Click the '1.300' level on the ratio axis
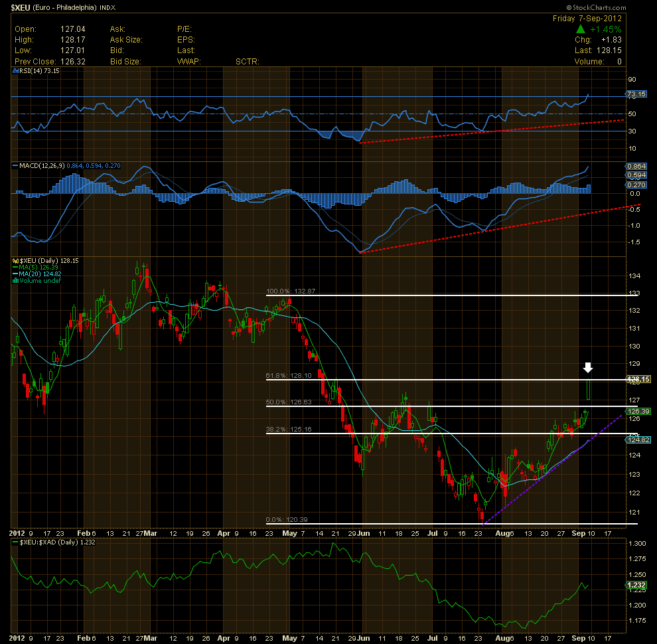This screenshot has width=657, height=644. click(637, 544)
